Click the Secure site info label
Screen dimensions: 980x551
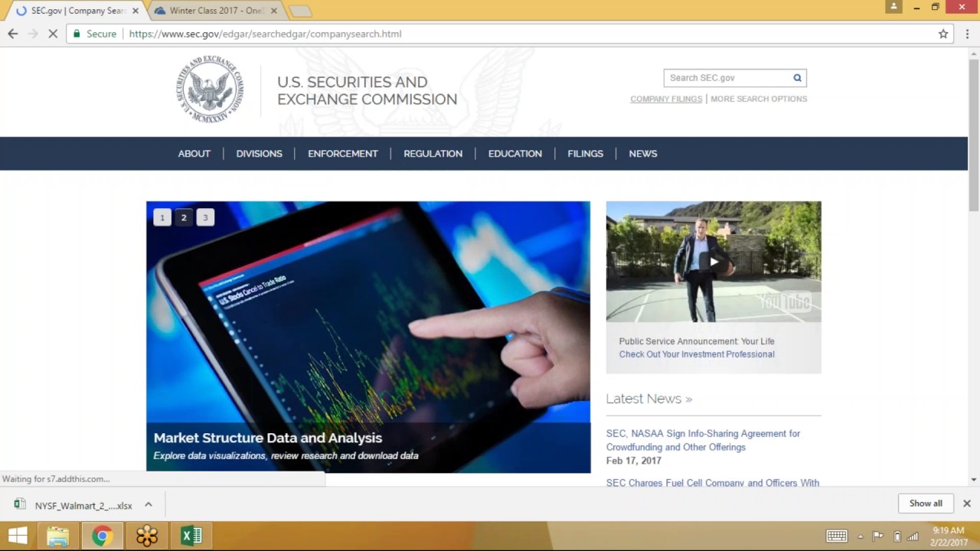[x=94, y=34]
